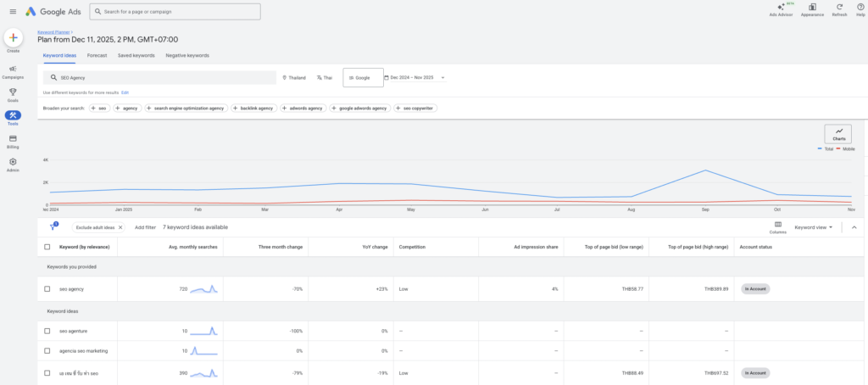Open Billing from the sidebar
Screen dimensions: 868x385
[x=13, y=142]
